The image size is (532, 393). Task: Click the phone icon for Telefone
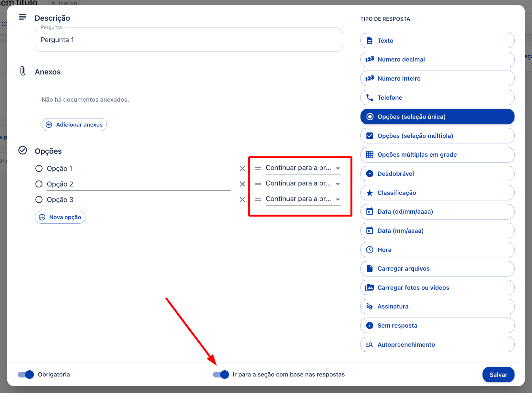370,97
